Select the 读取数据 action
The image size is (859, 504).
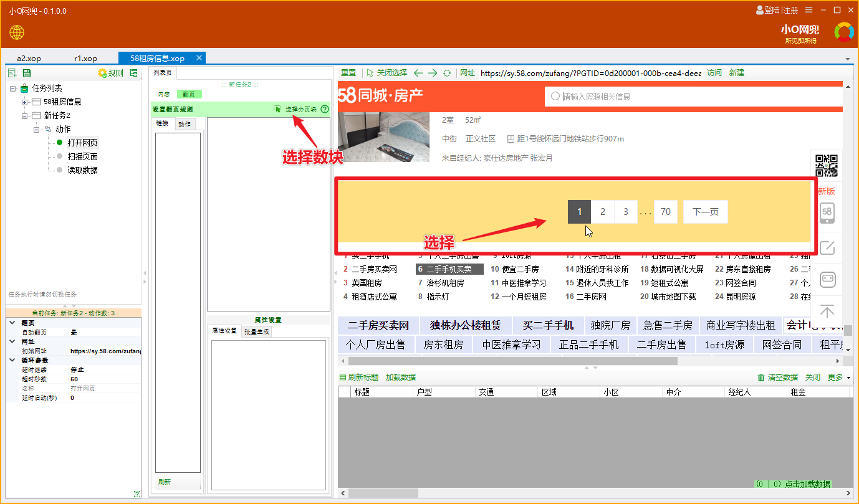pyautogui.click(x=82, y=170)
